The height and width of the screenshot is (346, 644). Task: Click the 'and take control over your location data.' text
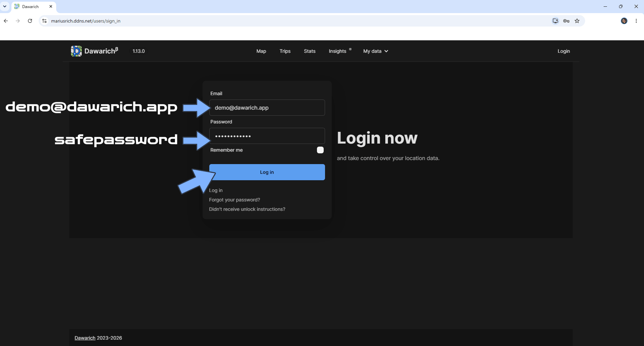388,158
